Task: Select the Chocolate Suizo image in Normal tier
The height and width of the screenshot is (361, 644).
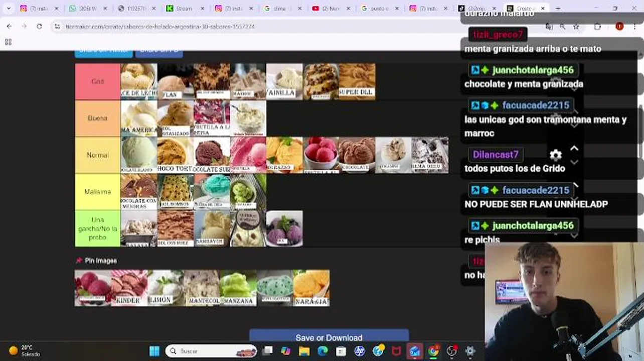Action: [x=212, y=155]
